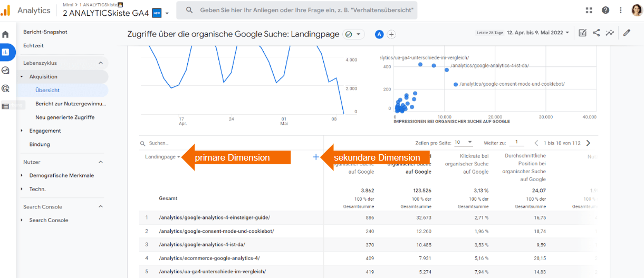The height and width of the screenshot is (278, 644).
Task: Collapse the Akquisition tree item
Action: tap(22, 77)
